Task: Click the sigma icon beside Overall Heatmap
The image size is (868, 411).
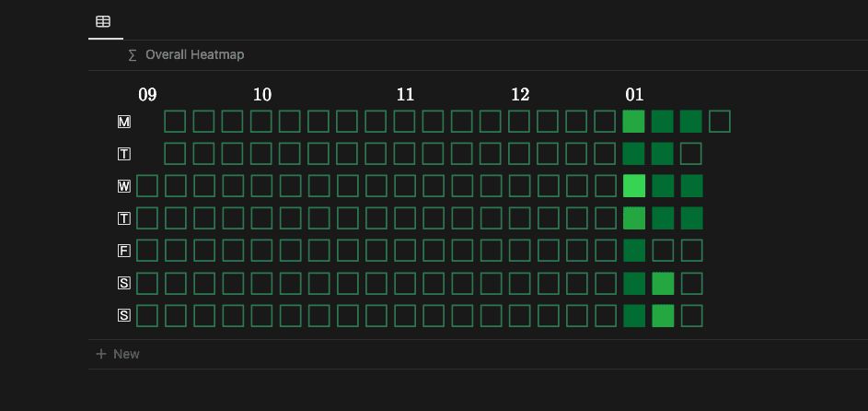Action: pyautogui.click(x=133, y=55)
